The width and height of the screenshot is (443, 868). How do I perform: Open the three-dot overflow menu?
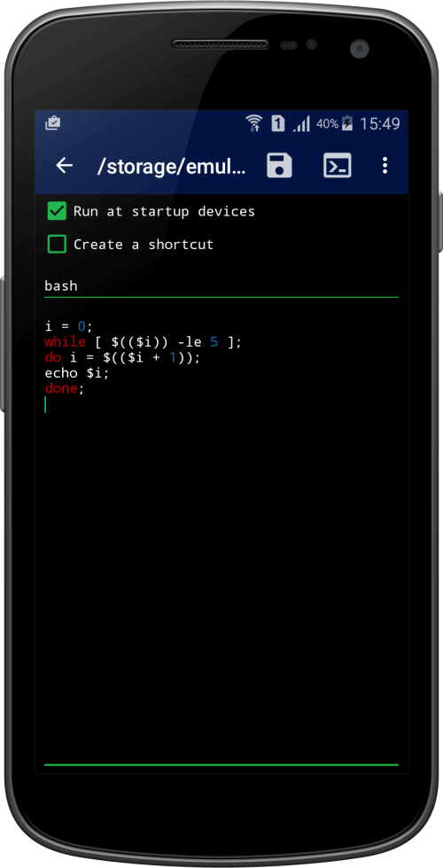(385, 166)
